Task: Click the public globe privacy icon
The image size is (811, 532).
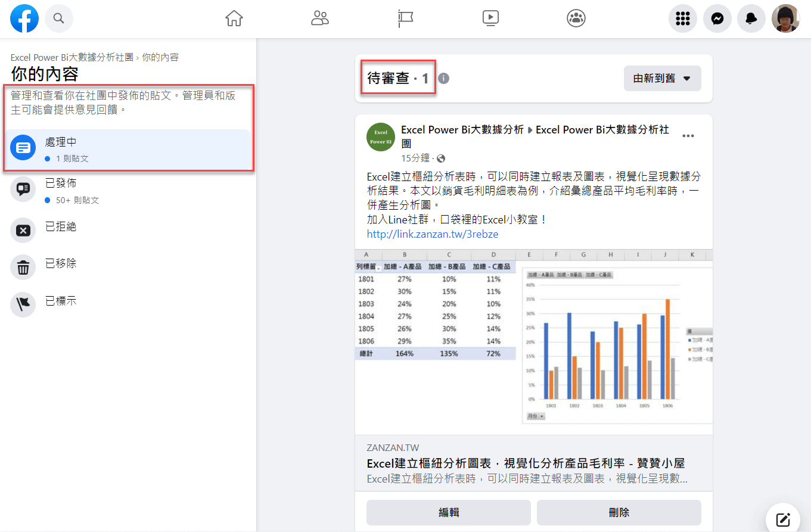Action: click(441, 158)
